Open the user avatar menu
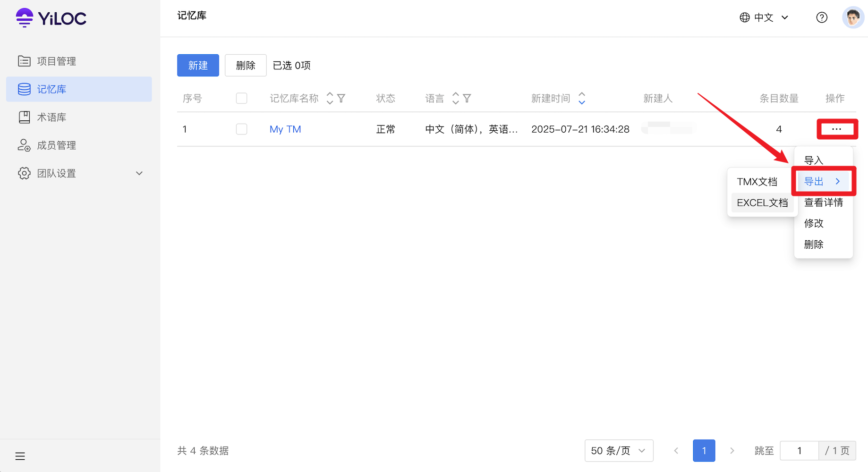 click(x=853, y=17)
